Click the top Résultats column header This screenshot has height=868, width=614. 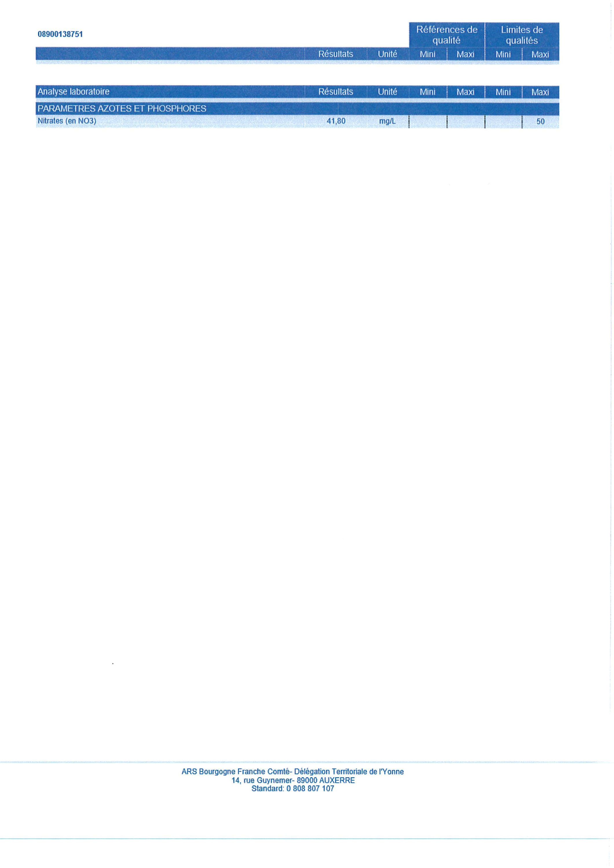[336, 54]
